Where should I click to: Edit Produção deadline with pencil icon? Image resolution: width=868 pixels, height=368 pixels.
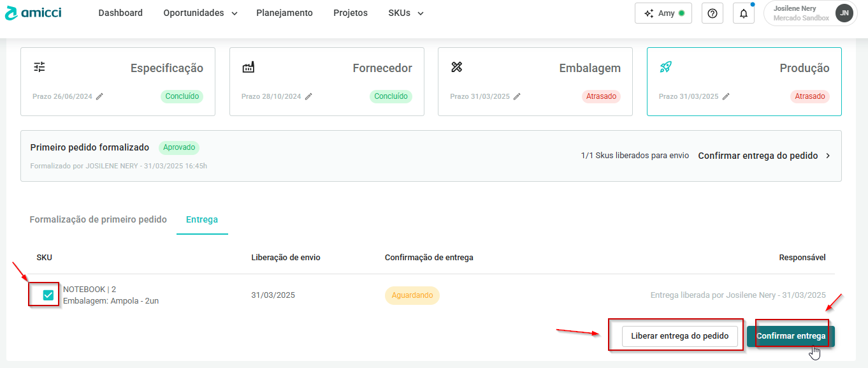pyautogui.click(x=726, y=97)
